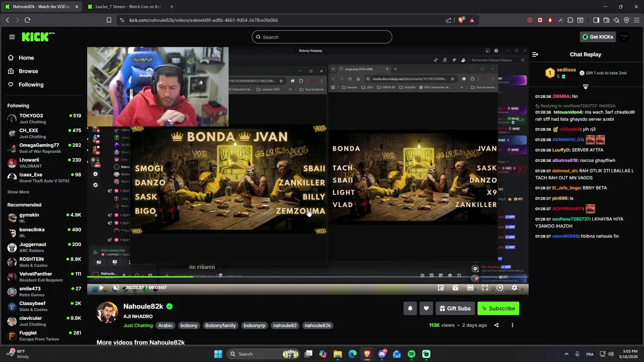Bookmark this page
Image resolution: width=644 pixels, height=362 pixels.
coord(109,20)
